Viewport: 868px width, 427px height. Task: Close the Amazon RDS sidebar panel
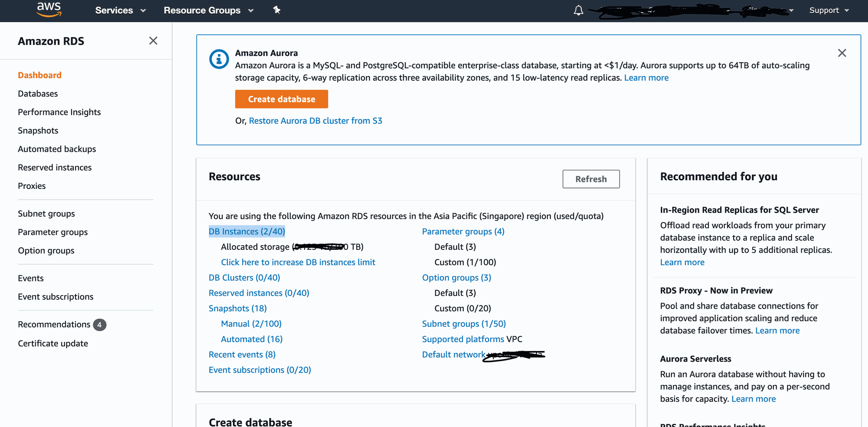click(x=153, y=41)
